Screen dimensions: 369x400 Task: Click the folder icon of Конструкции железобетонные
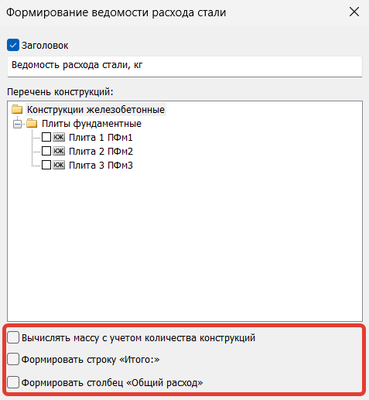(x=17, y=110)
